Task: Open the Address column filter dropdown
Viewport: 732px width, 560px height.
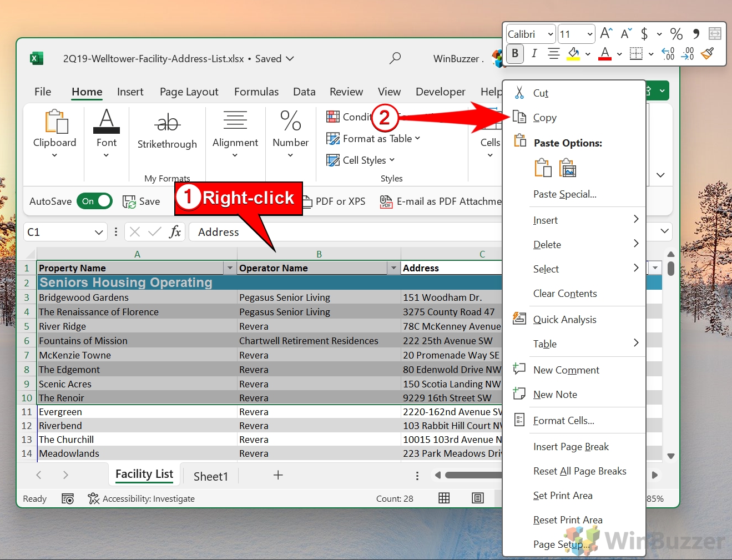Action: click(x=654, y=268)
